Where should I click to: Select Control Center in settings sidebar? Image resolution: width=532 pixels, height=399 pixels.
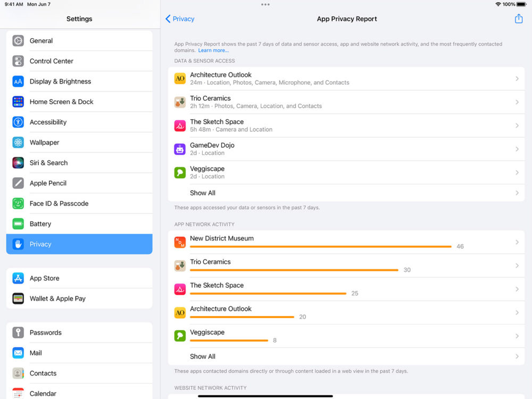pos(52,61)
